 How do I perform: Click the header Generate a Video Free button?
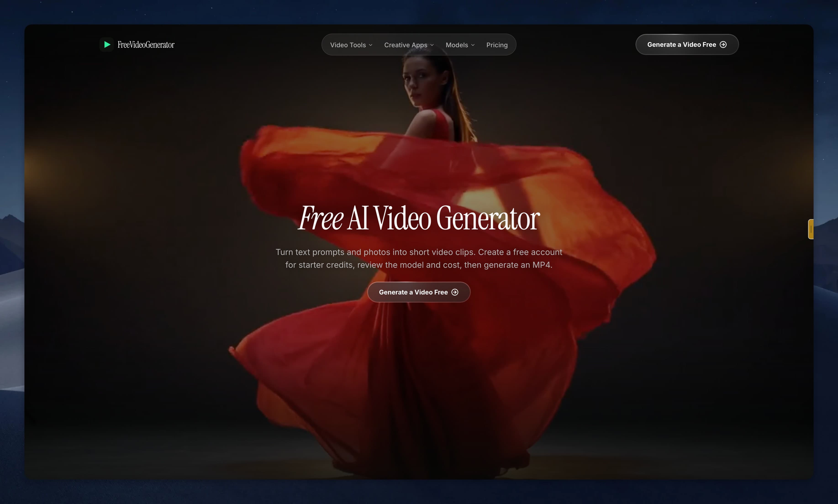tap(687, 45)
